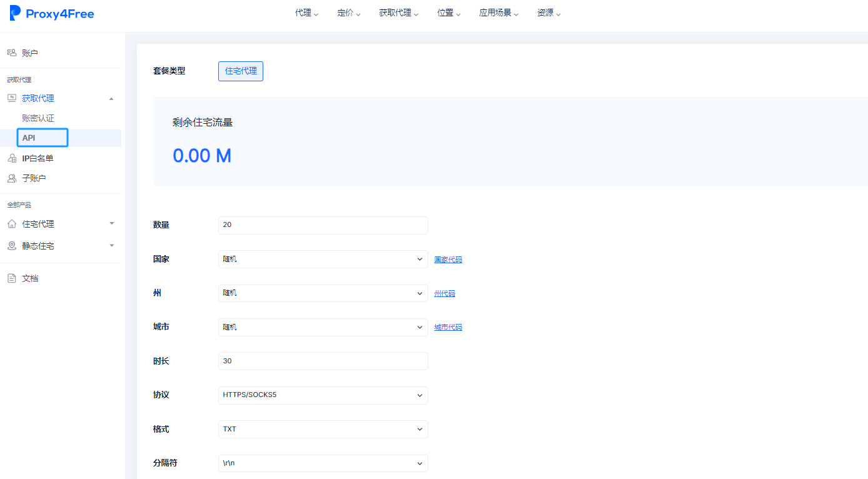Select the 住宅代理 package type button

[241, 71]
